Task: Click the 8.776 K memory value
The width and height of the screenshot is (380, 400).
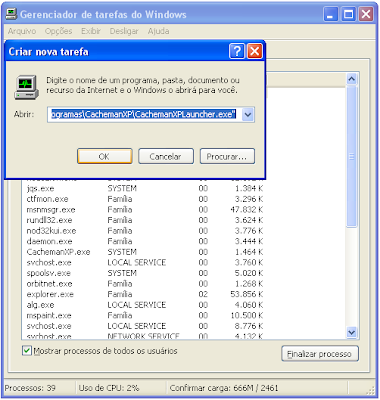Action: 249,326
